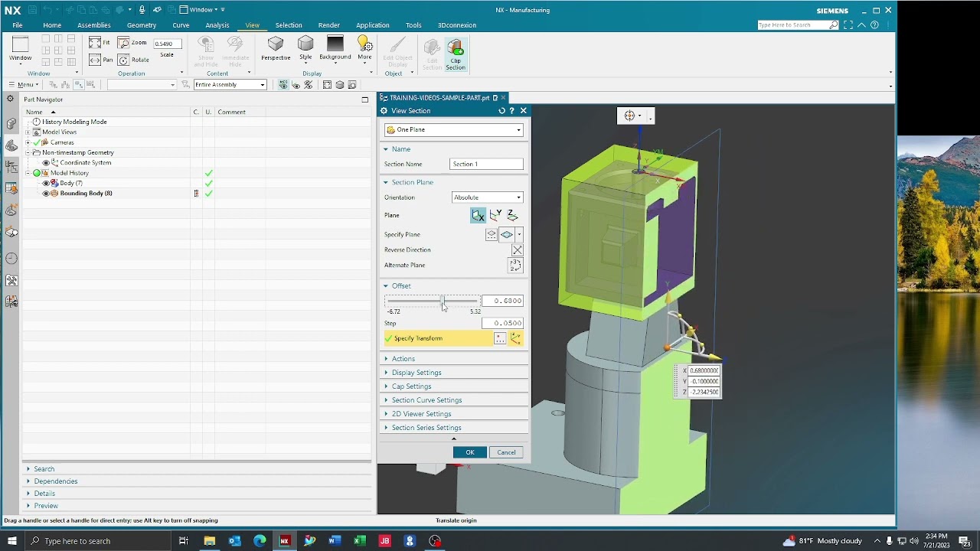This screenshot has height=551, width=980.
Task: Click the OK button
Action: pos(469,452)
